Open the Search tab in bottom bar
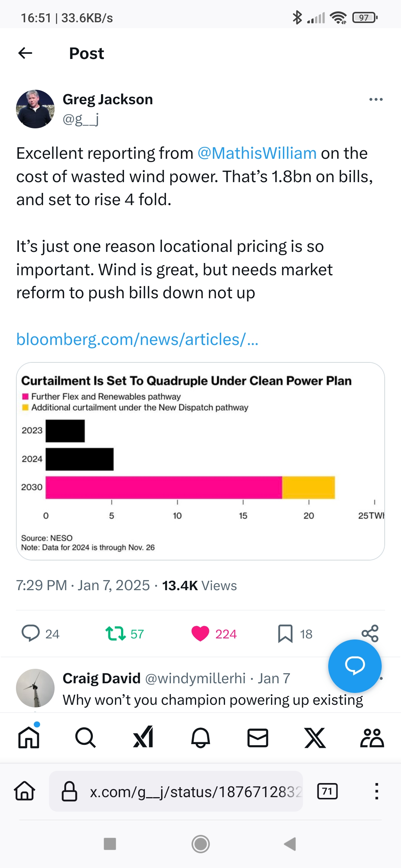 click(x=85, y=737)
